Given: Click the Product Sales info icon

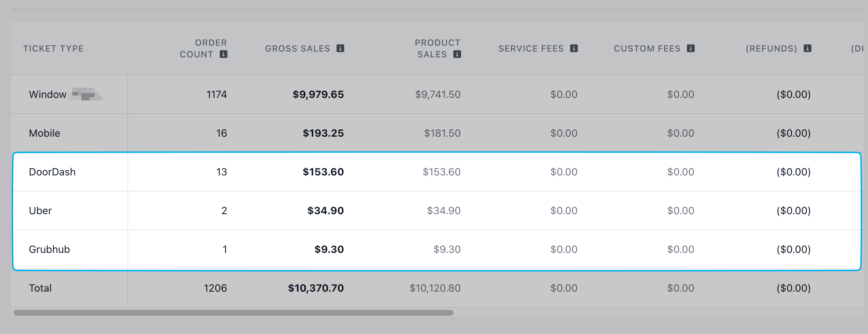Looking at the screenshot, I should (457, 54).
